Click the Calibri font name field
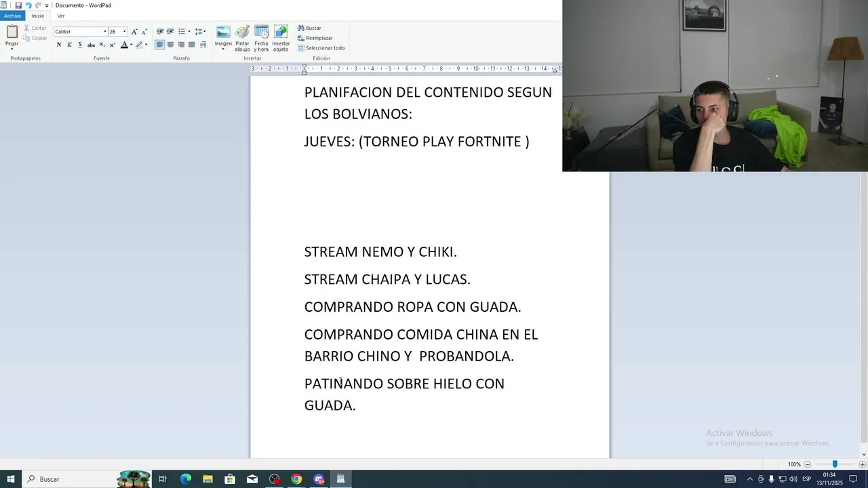The width and height of the screenshot is (868, 488). [x=78, y=32]
